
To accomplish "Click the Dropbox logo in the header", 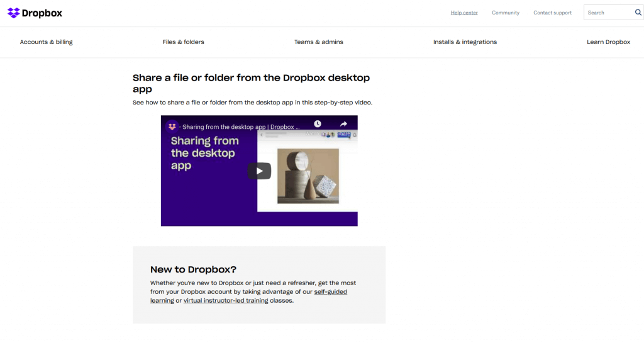I will [x=35, y=13].
